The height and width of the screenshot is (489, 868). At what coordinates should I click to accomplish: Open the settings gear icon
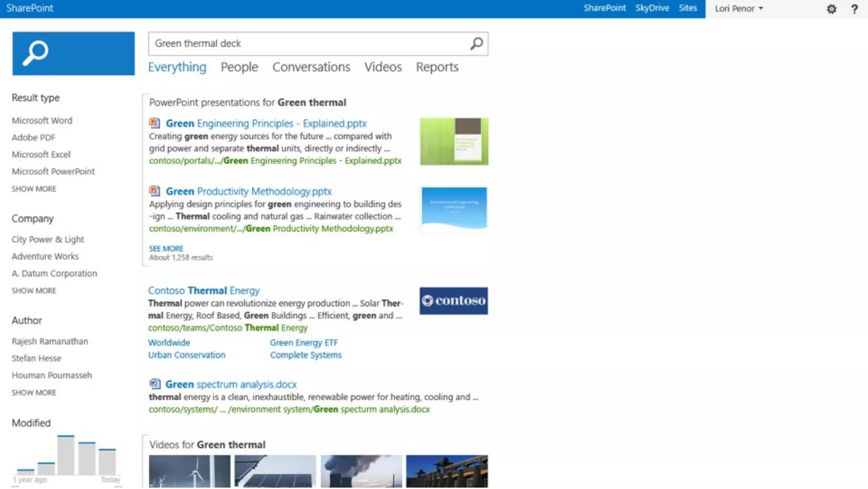[x=831, y=9]
